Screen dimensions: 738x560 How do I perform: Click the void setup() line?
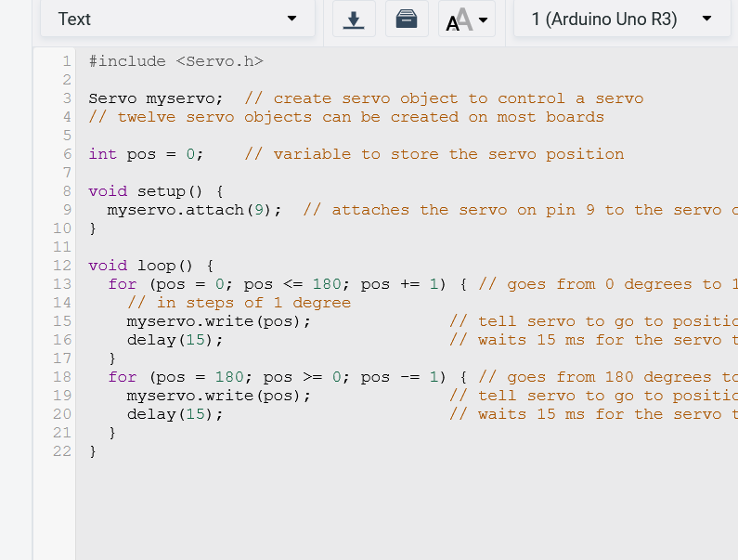156,191
